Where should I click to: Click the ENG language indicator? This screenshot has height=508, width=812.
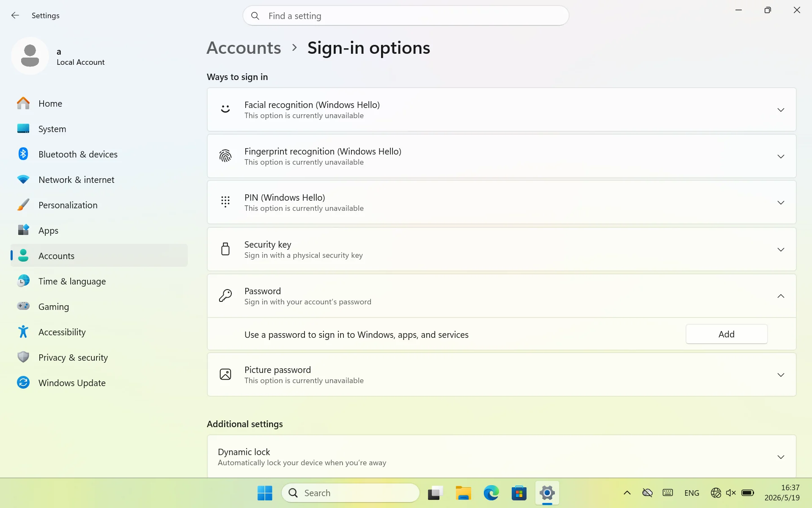point(691,493)
